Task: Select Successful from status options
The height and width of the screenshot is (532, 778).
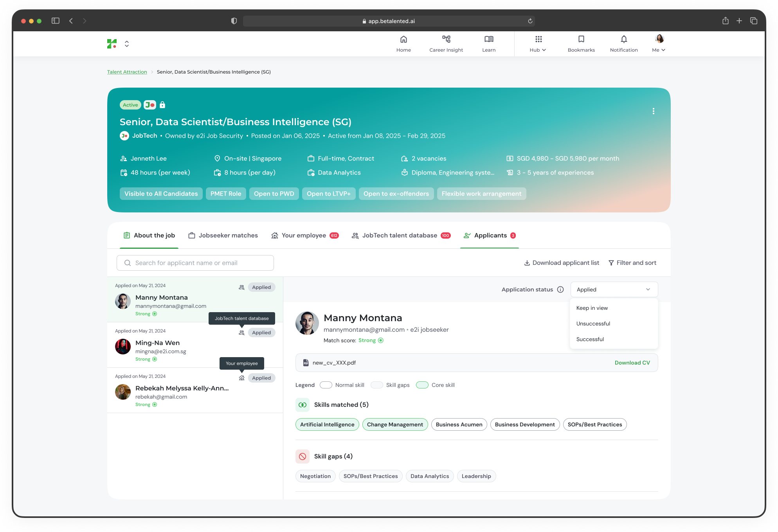Action: (x=590, y=339)
